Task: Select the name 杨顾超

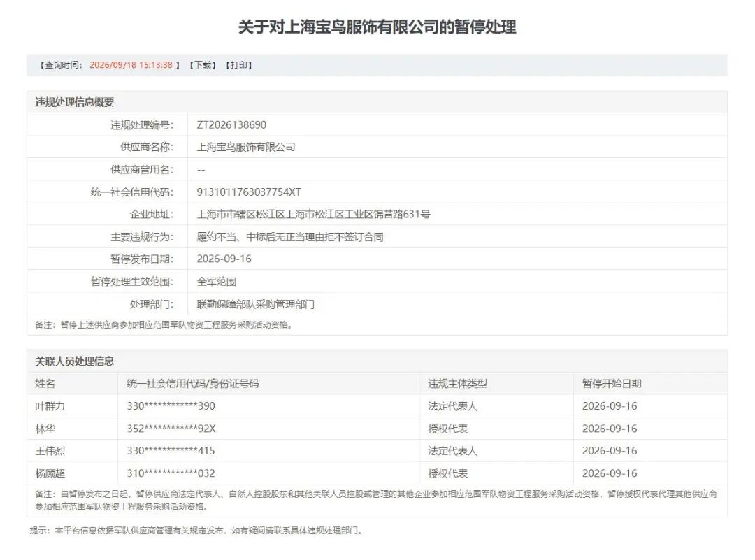Action: (50, 474)
